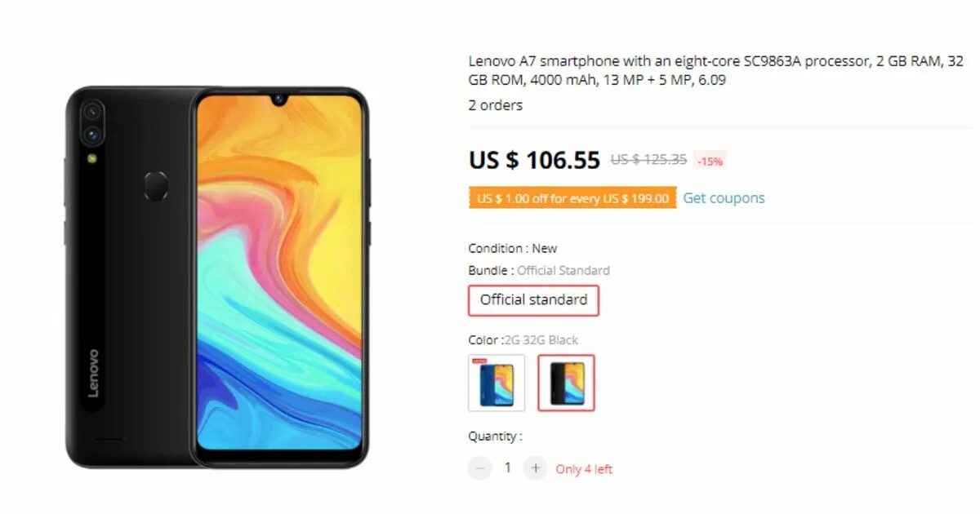Screen dimensions: 980x514
Task: Click the -15% discount badge
Action: coord(710,161)
